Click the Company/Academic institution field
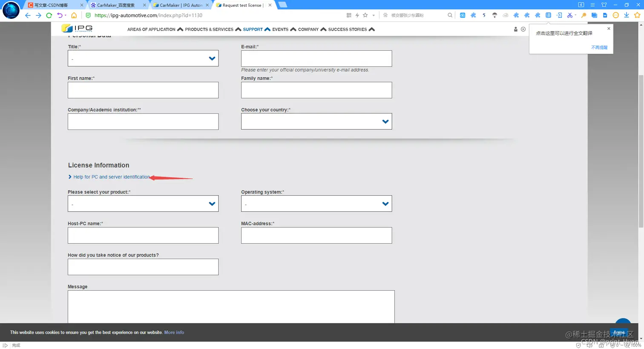This screenshot has width=644, height=349. (143, 121)
